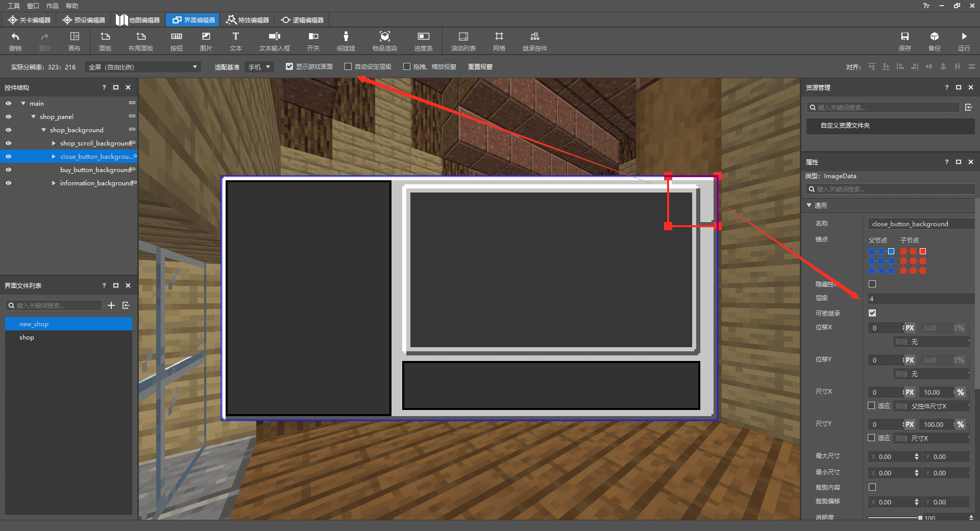The height and width of the screenshot is (531, 980).
Task: Click the backup (备份) icon
Action: (x=935, y=41)
